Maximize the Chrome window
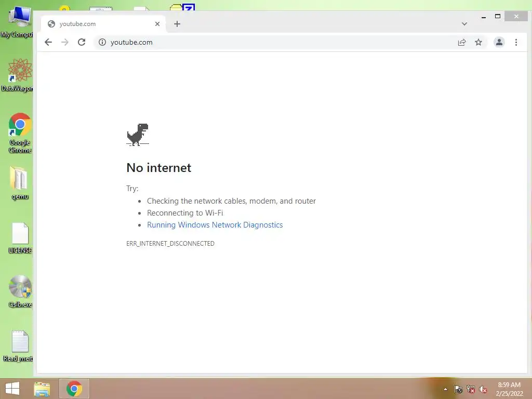Image resolution: width=532 pixels, height=399 pixels. tap(498, 16)
